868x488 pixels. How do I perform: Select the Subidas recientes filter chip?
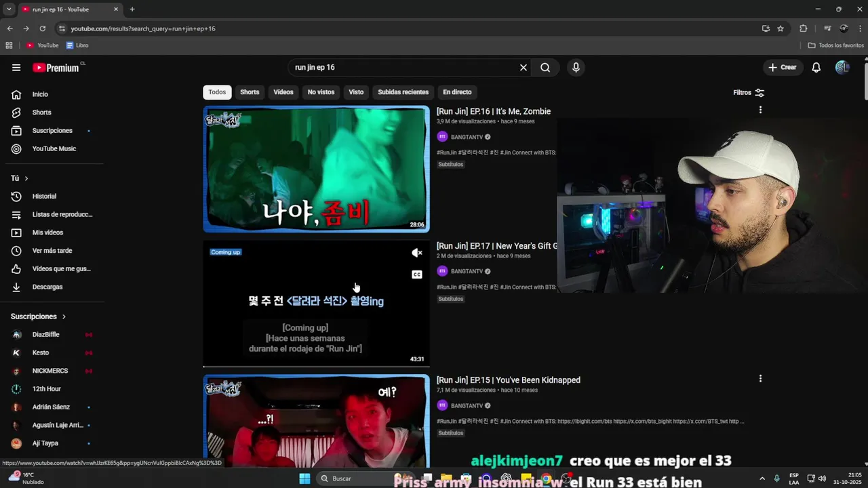click(403, 92)
